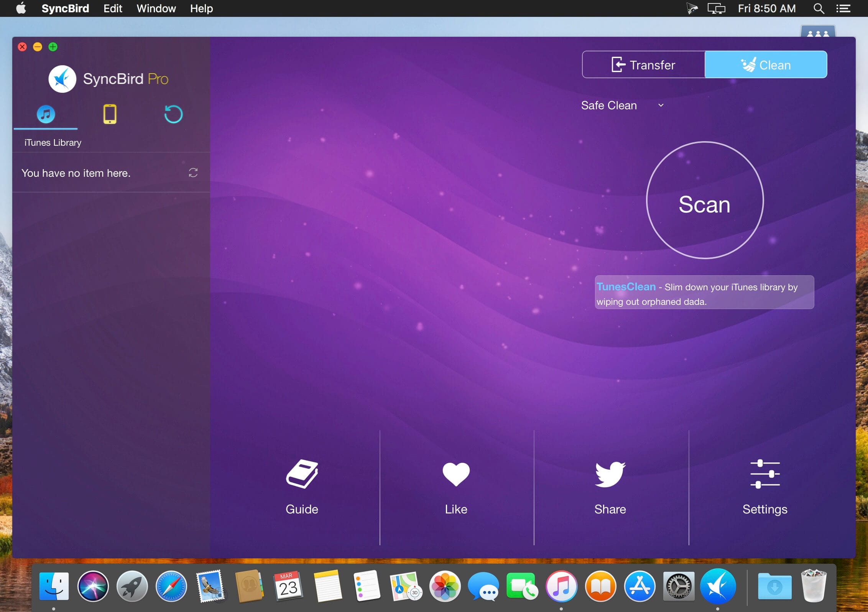This screenshot has width=868, height=612.
Task: Refresh the empty iTunes Library list
Action: [x=193, y=173]
